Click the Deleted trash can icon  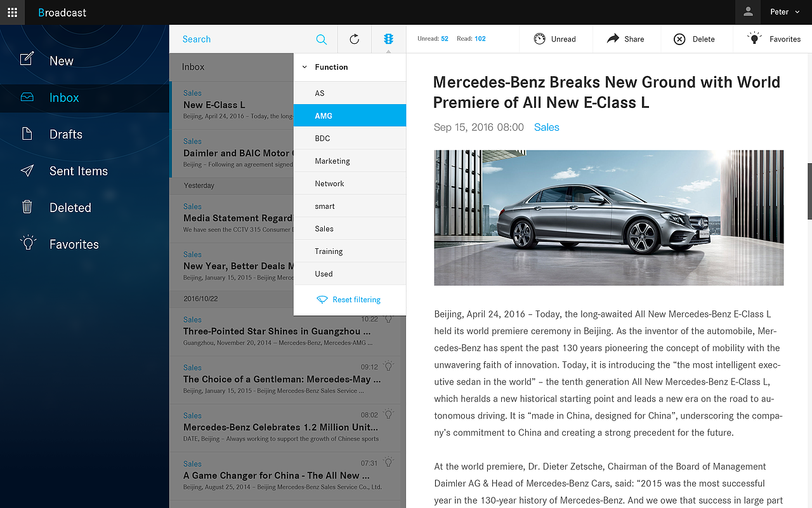[27, 207]
